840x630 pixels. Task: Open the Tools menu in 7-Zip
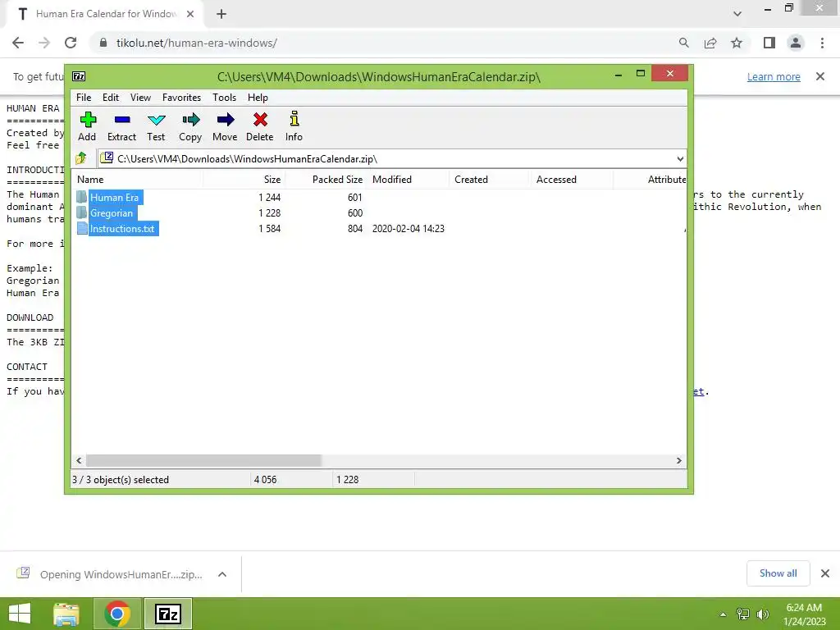coord(224,98)
